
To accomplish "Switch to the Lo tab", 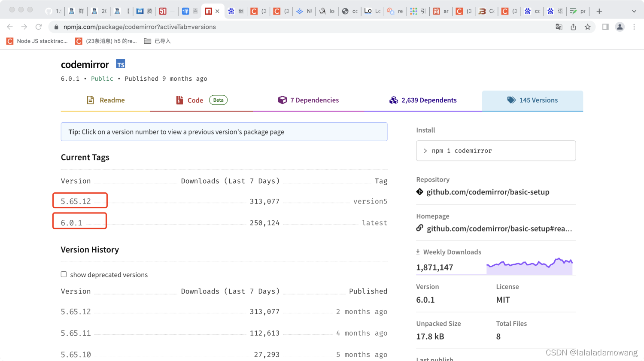I will 372,11.
